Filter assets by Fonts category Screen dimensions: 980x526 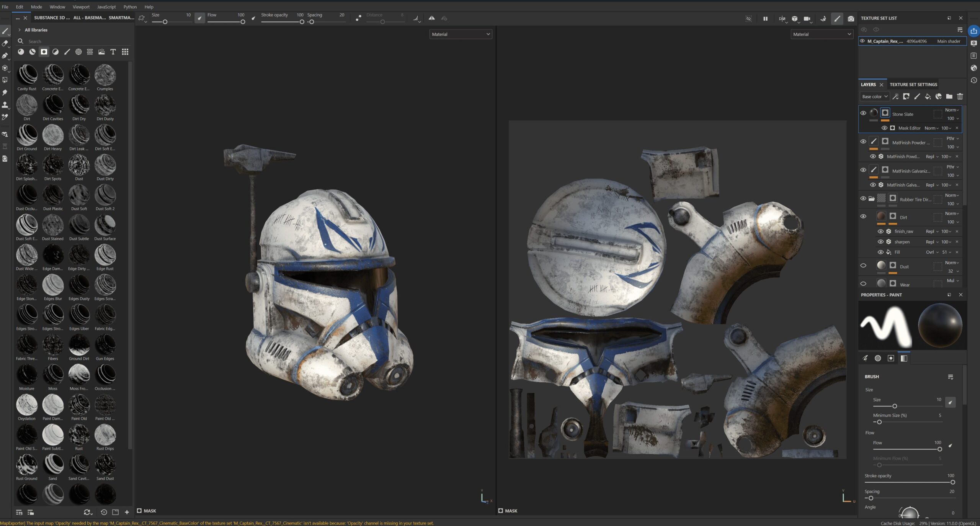tap(113, 52)
